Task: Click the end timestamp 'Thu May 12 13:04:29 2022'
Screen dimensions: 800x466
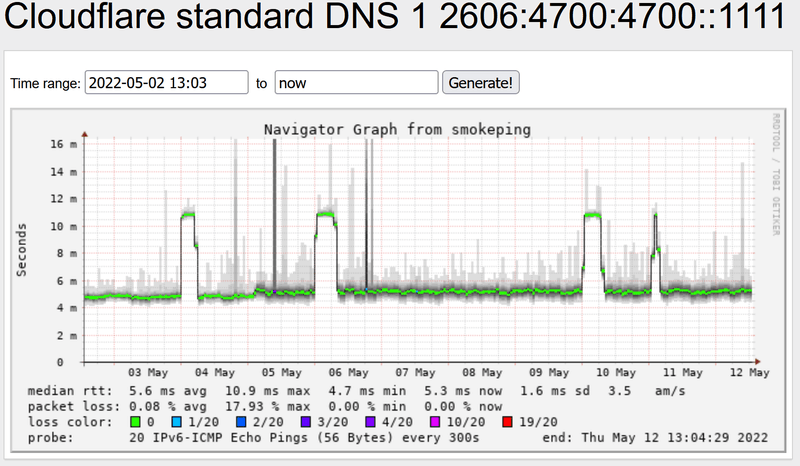Action: [x=674, y=438]
